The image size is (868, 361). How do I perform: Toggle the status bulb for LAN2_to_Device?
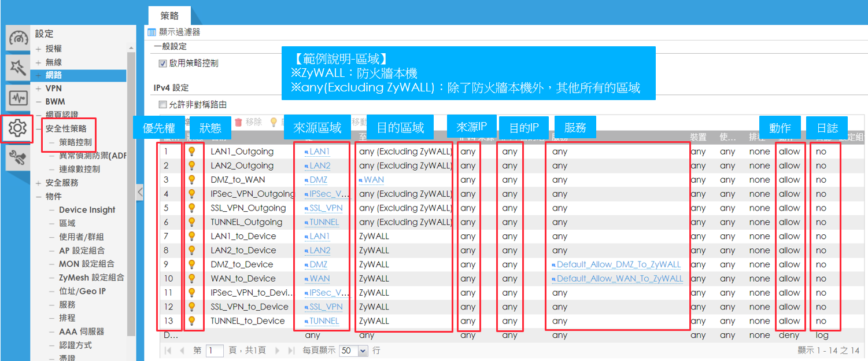[192, 250]
